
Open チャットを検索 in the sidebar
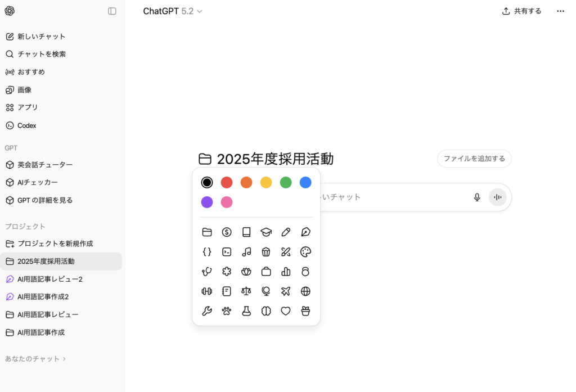coord(42,54)
